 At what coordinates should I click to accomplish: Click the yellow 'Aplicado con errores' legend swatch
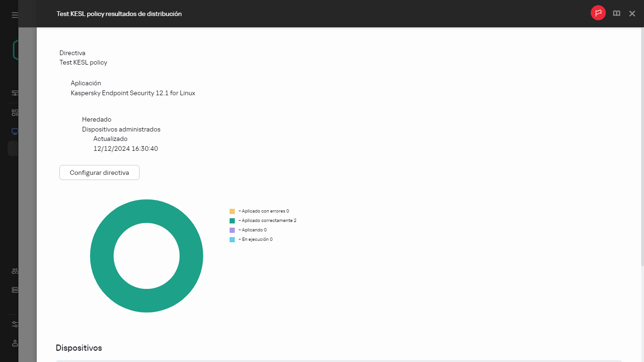[x=231, y=211]
